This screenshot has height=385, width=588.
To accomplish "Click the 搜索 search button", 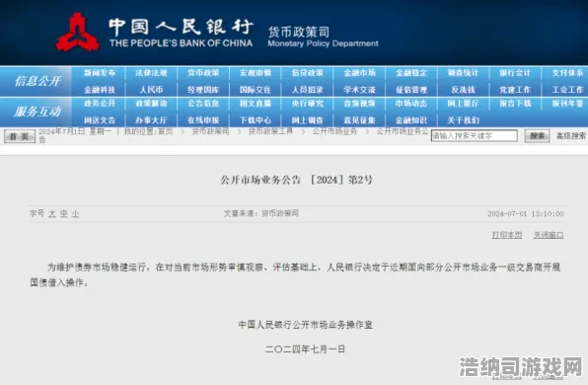I will pyautogui.click(x=537, y=136).
